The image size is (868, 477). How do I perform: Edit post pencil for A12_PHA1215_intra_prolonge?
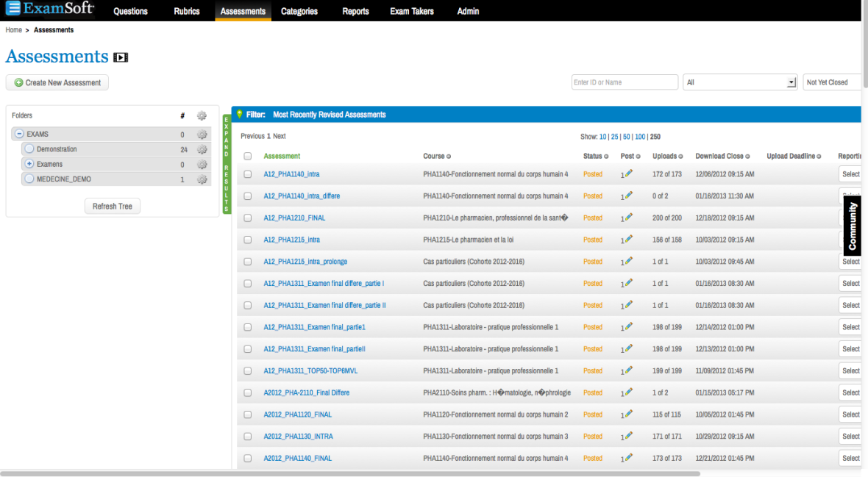pyautogui.click(x=629, y=261)
